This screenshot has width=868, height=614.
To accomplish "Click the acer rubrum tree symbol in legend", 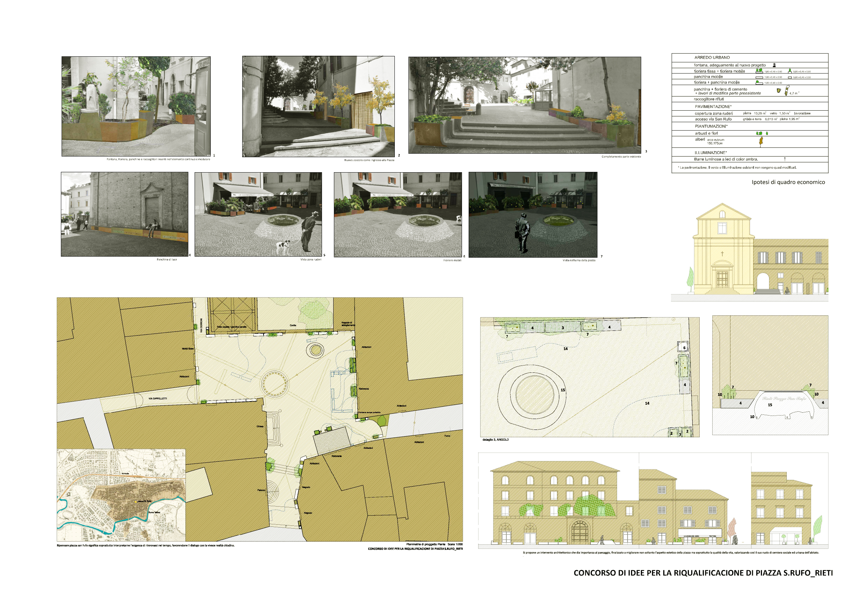I will click(x=761, y=141).
